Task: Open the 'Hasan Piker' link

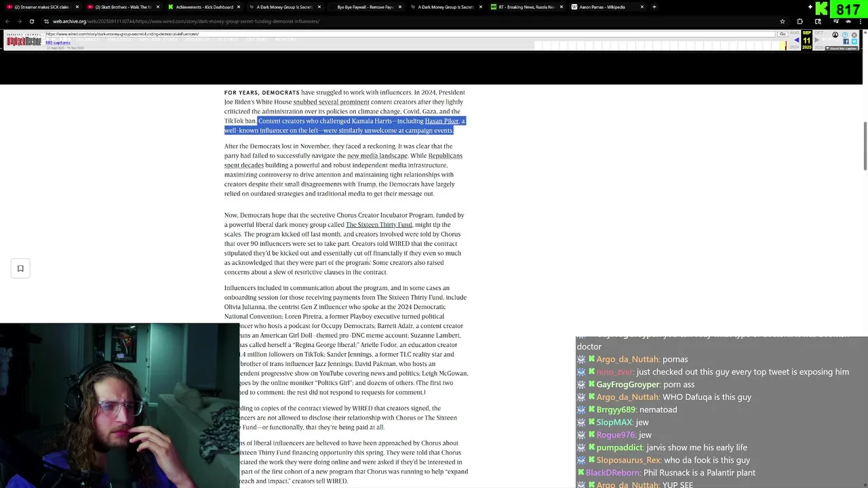Action: pos(441,121)
